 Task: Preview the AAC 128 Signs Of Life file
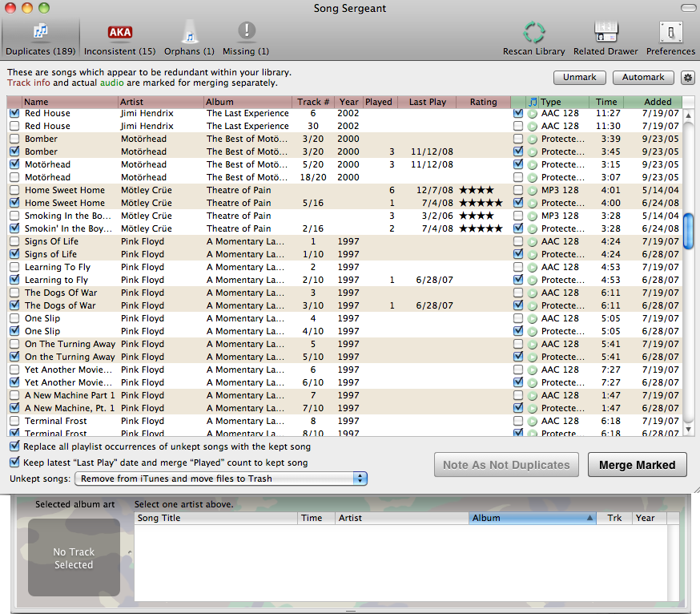click(532, 242)
